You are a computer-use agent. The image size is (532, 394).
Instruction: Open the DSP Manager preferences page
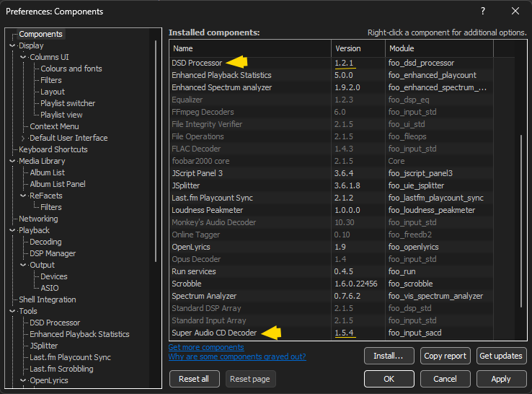coord(52,253)
